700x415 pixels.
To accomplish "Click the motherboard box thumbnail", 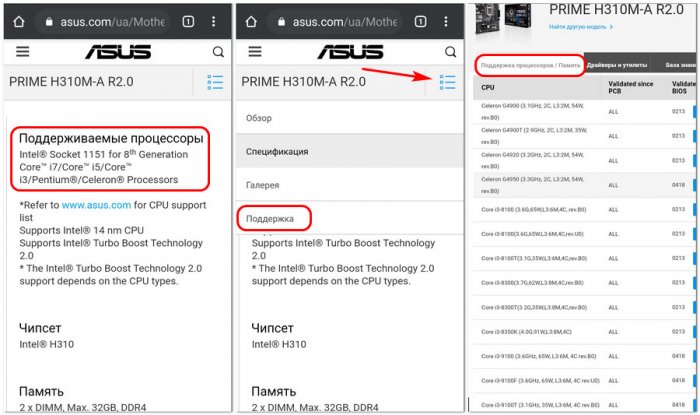I will pyautogui.click(x=518, y=17).
